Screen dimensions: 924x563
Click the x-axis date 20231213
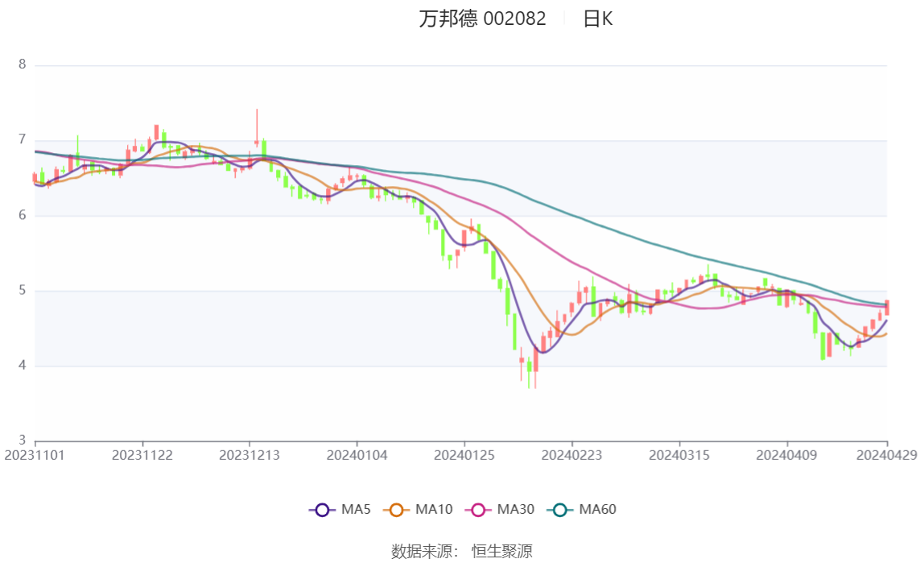250,456
